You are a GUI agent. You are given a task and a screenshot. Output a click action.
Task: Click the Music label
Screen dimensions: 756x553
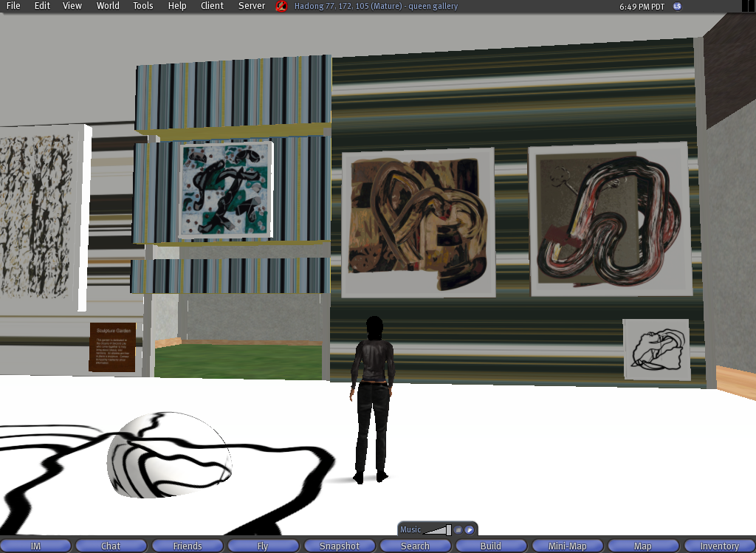tap(410, 529)
